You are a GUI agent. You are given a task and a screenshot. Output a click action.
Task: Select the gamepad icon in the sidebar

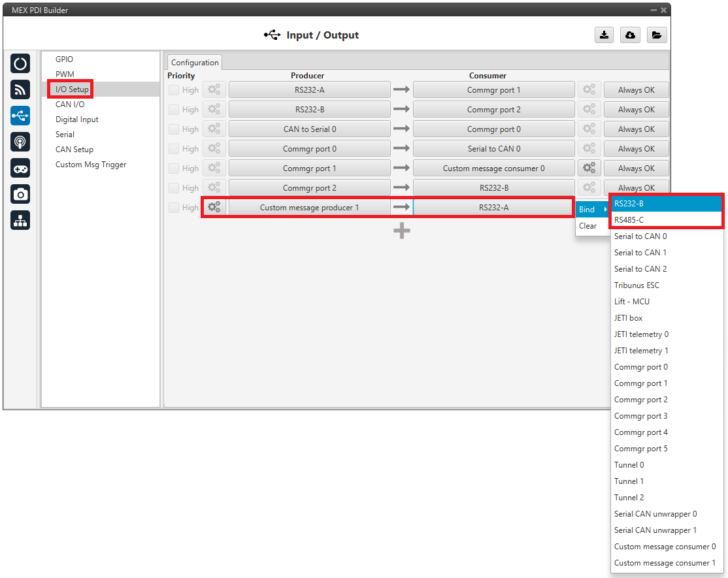(x=20, y=169)
